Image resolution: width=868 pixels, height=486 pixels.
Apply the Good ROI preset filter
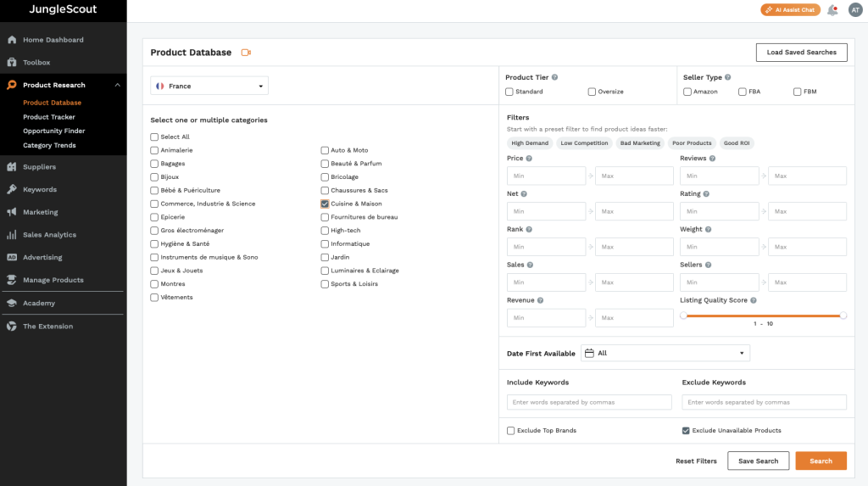(737, 143)
